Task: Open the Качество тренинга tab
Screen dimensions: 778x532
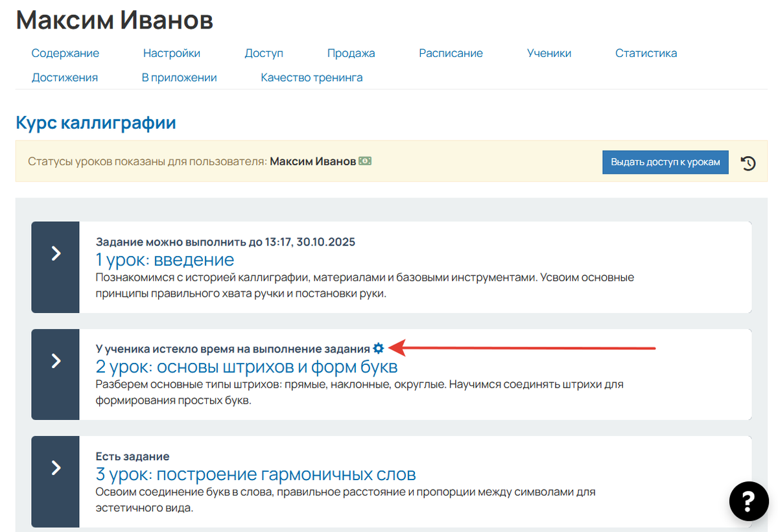Action: point(311,77)
